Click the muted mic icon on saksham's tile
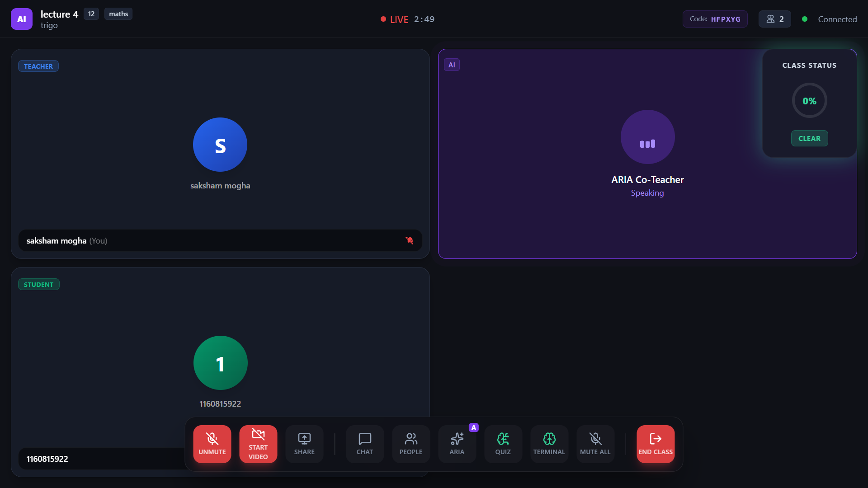The image size is (868, 488). pyautogui.click(x=409, y=240)
